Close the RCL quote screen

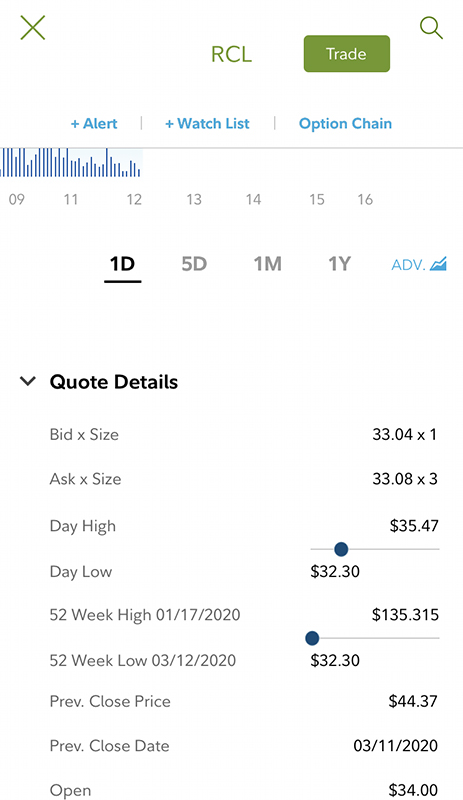click(x=33, y=28)
